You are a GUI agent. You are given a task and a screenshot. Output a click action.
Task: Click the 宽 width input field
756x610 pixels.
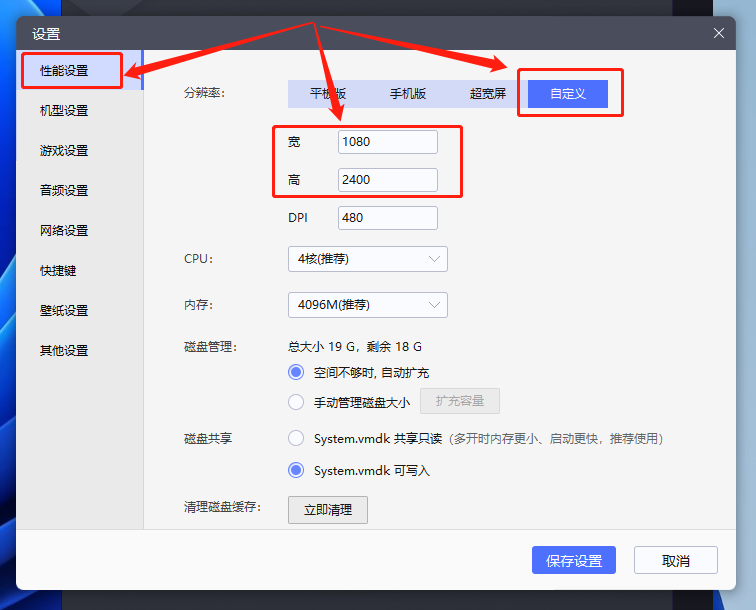[x=387, y=142]
